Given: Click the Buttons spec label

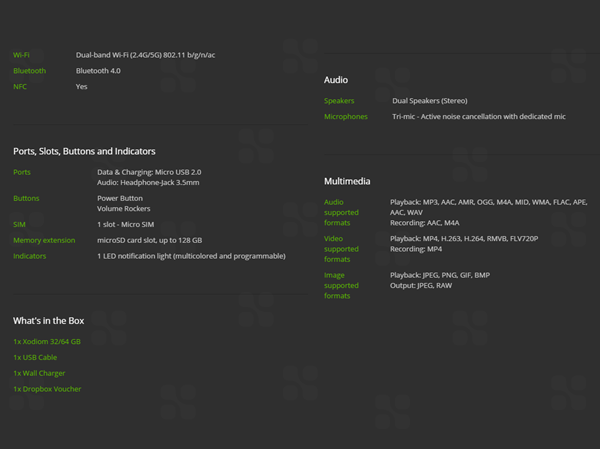Looking at the screenshot, I should coord(26,198).
